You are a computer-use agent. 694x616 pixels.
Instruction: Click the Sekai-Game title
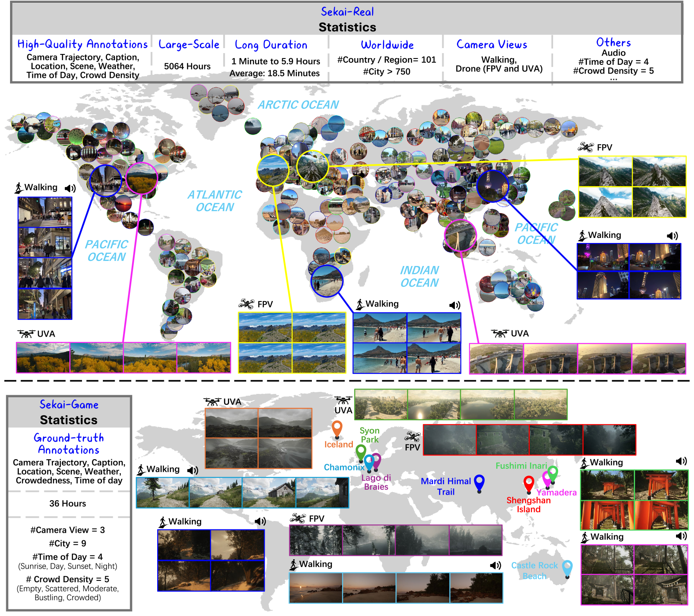pyautogui.click(x=69, y=404)
